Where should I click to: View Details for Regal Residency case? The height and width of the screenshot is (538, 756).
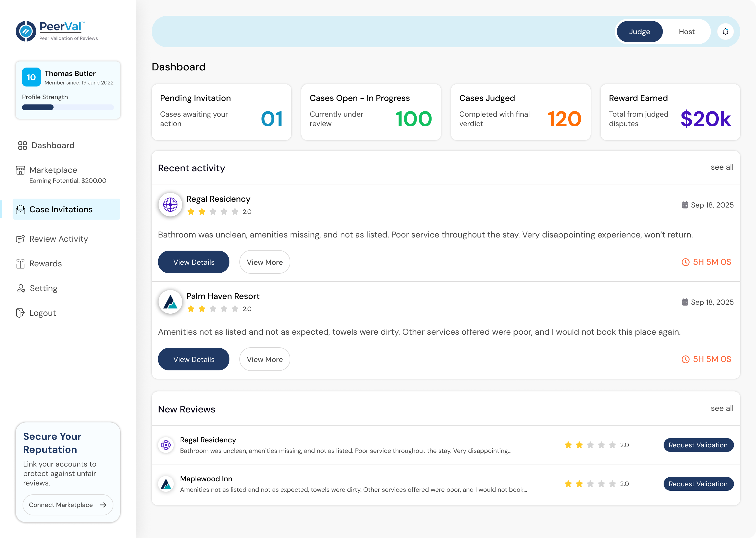point(194,262)
